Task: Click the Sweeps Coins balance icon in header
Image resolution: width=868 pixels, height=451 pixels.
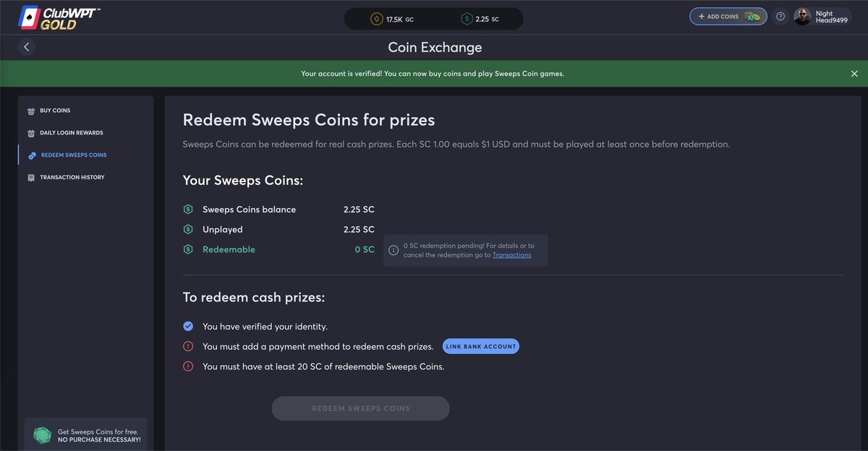Action: coord(466,19)
